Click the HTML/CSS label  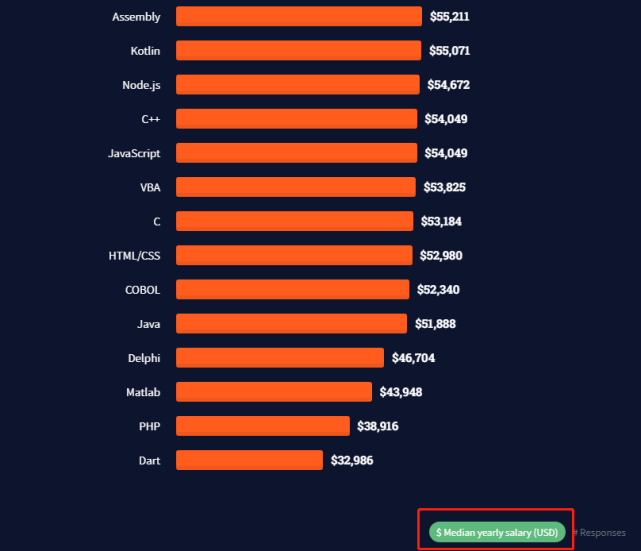[x=134, y=255]
